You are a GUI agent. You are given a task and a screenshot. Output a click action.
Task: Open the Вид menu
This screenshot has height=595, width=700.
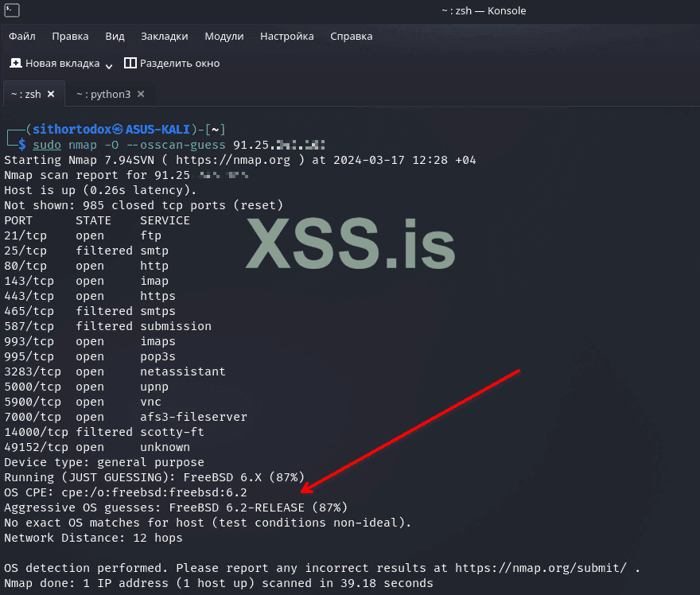point(115,36)
